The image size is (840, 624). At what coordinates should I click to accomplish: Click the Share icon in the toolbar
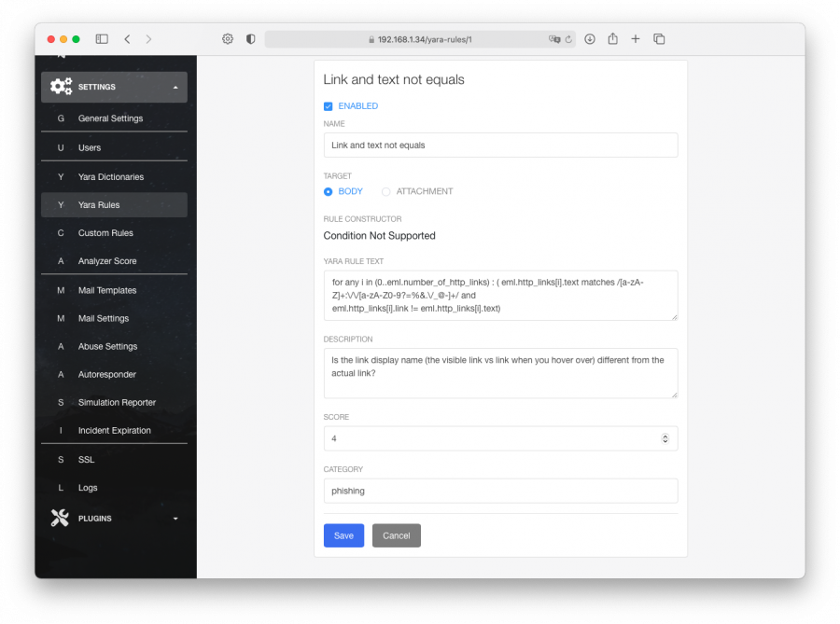(613, 39)
